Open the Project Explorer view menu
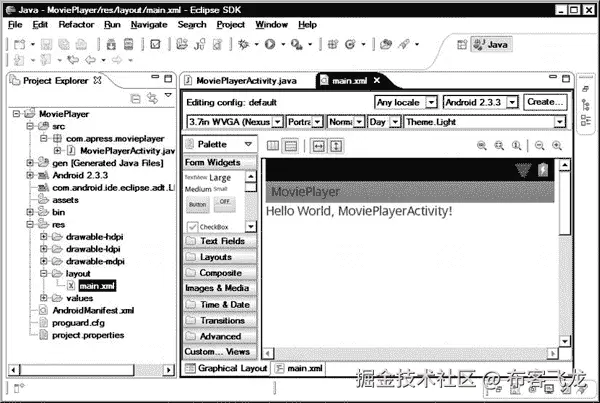 pyautogui.click(x=168, y=95)
